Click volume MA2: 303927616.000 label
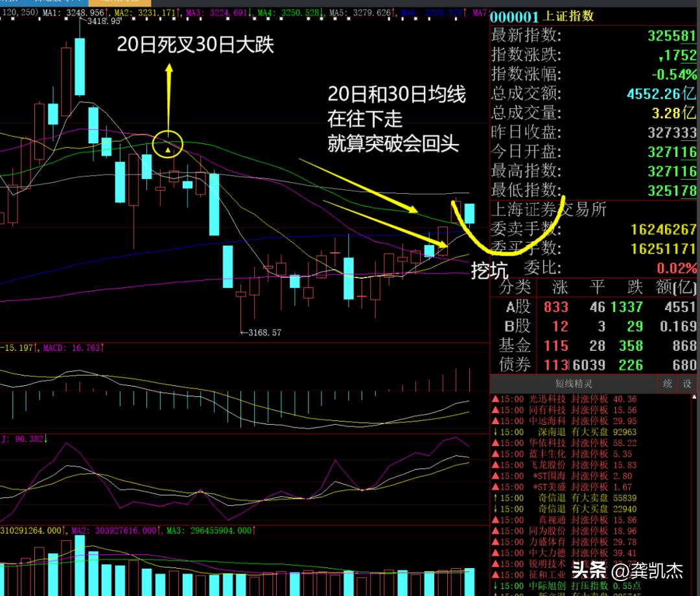The image size is (700, 596). click(x=116, y=530)
